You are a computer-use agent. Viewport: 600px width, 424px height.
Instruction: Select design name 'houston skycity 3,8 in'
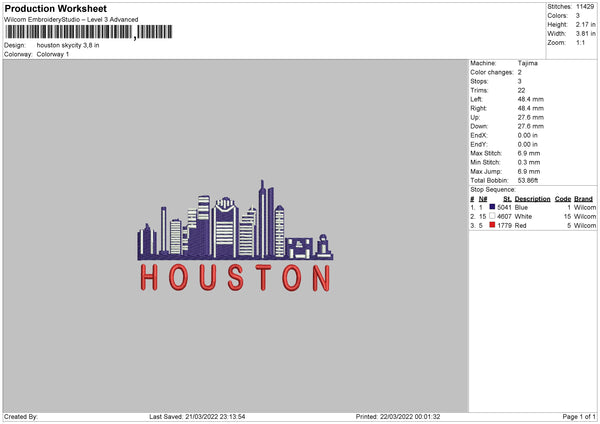pyautogui.click(x=68, y=45)
